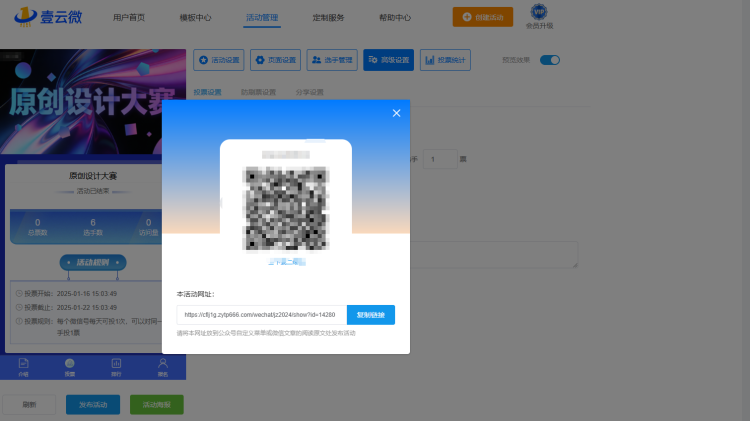This screenshot has width=750, height=421.
Task: Click the gray hint text under the URL
Action: point(266,333)
